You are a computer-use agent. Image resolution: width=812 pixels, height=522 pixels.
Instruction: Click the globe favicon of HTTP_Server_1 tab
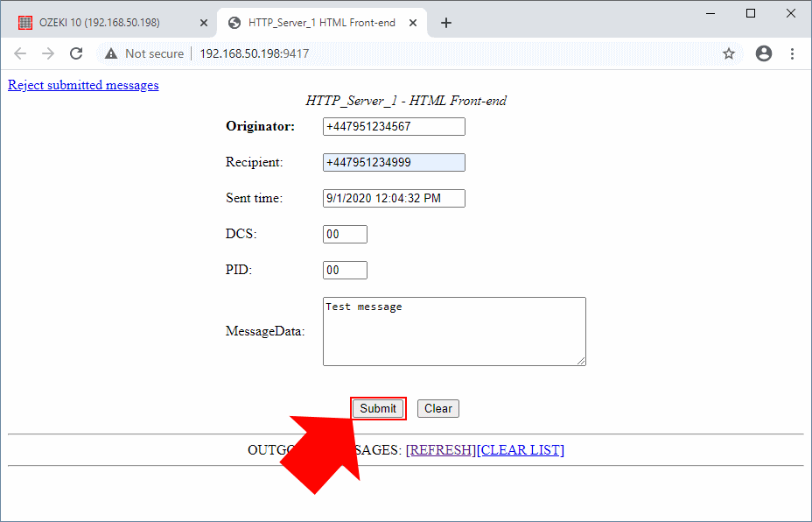pyautogui.click(x=234, y=23)
